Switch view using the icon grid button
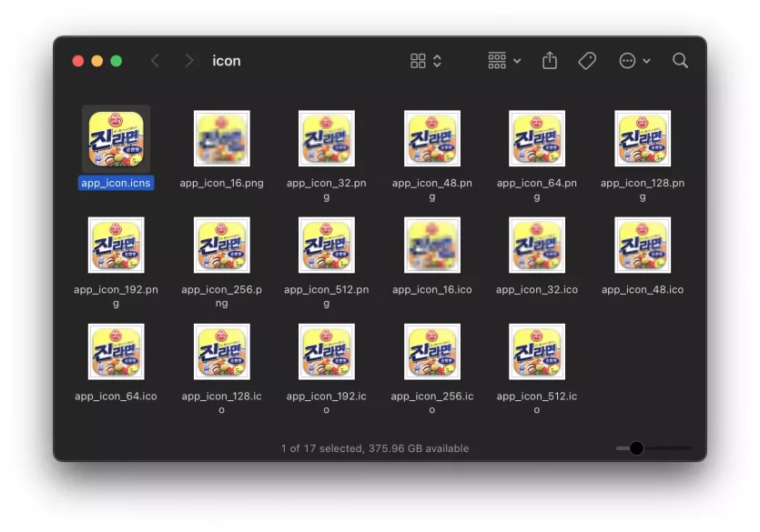Viewport: 760px width, 532px height. point(418,61)
